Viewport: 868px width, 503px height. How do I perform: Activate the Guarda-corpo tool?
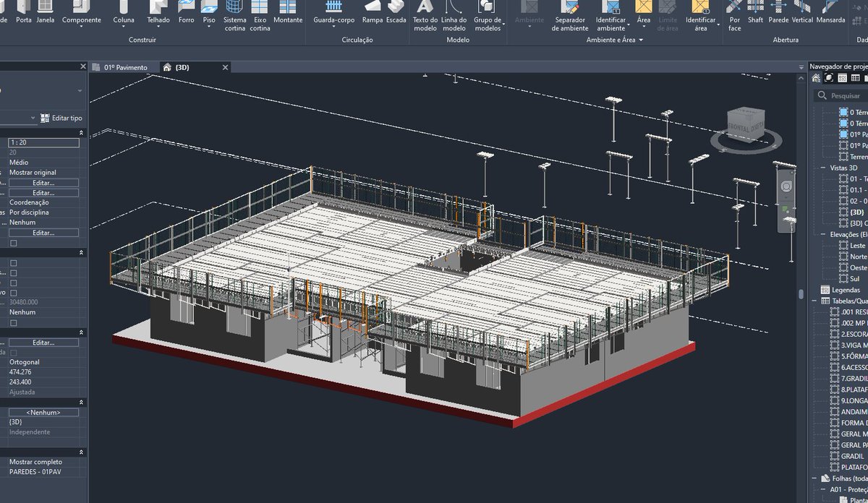[x=336, y=14]
